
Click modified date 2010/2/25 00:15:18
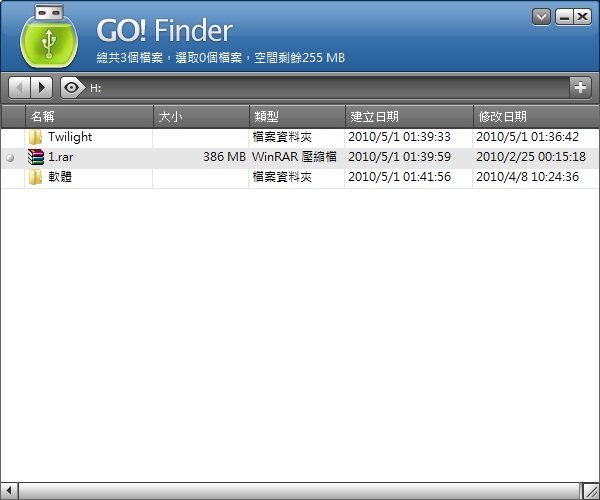[x=531, y=157]
